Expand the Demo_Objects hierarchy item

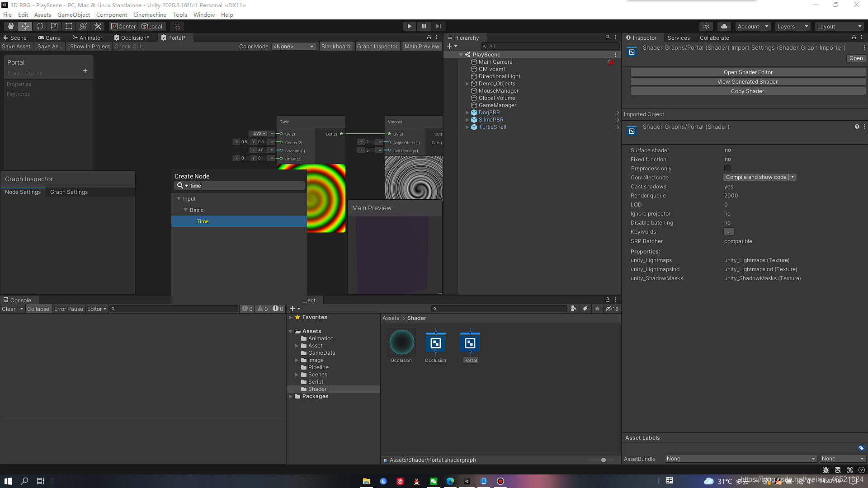(467, 84)
